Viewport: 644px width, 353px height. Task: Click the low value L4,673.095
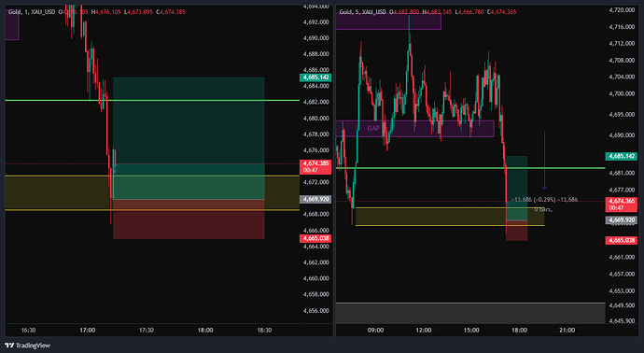(138, 12)
